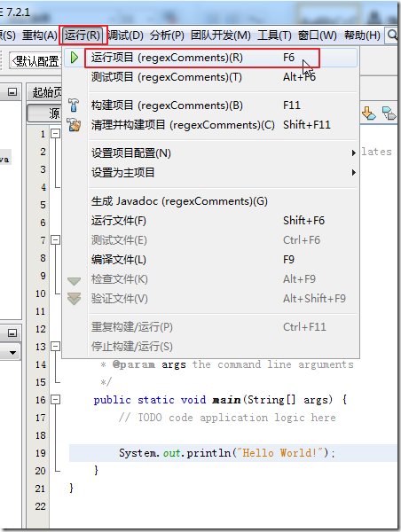Open the lower left panel dropdown arrow
This screenshot has width=401, height=532.
tap(13, 353)
